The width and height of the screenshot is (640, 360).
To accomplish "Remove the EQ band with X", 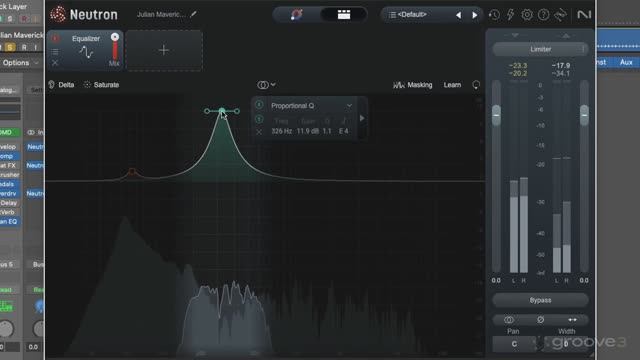I will (259, 131).
